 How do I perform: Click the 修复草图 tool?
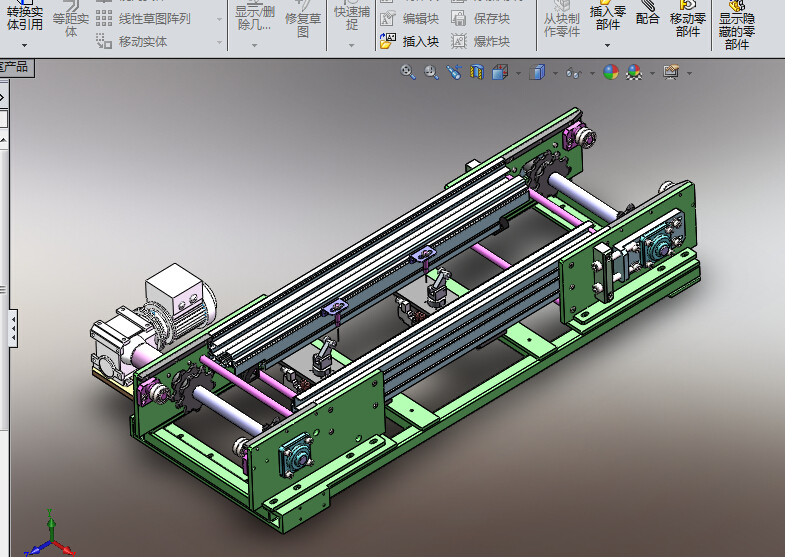click(303, 20)
